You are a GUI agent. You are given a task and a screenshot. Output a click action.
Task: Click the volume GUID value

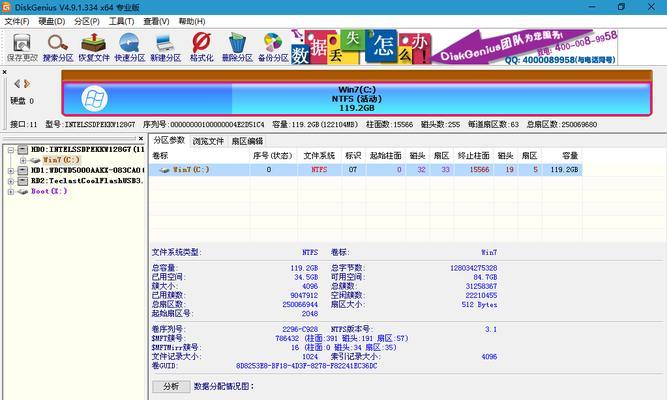[306, 366]
